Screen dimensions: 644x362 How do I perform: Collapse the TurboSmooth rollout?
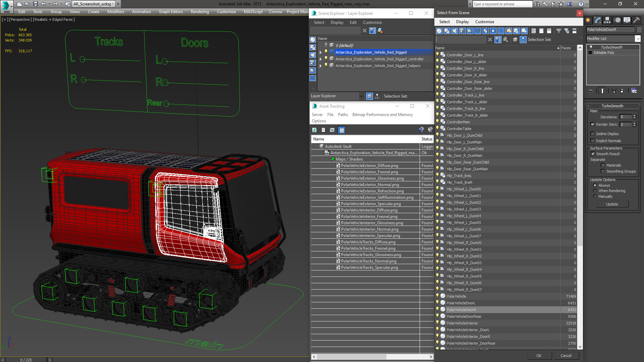click(612, 106)
